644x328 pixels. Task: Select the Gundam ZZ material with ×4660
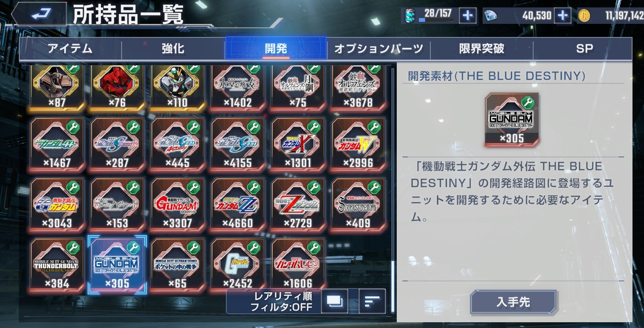238,205
